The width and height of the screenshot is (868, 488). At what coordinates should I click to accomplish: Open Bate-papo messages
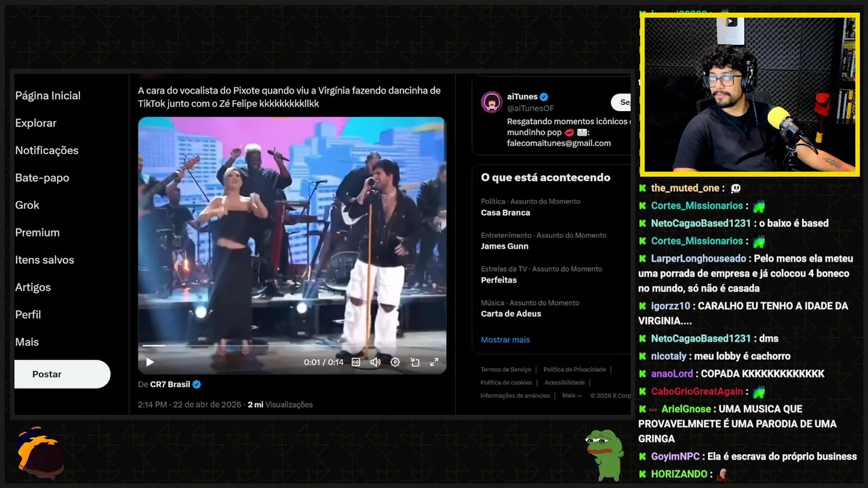point(42,178)
